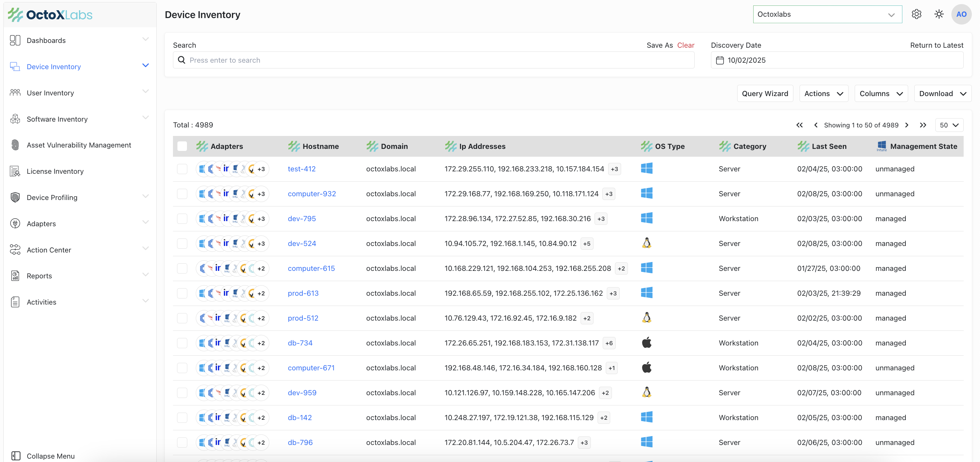Open the 50 rows per page dropdown
980x462 pixels.
(949, 125)
